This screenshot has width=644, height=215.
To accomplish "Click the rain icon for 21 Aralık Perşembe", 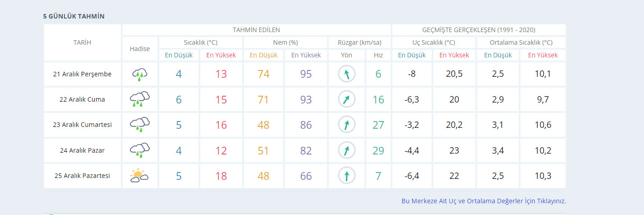I will 140,75.
